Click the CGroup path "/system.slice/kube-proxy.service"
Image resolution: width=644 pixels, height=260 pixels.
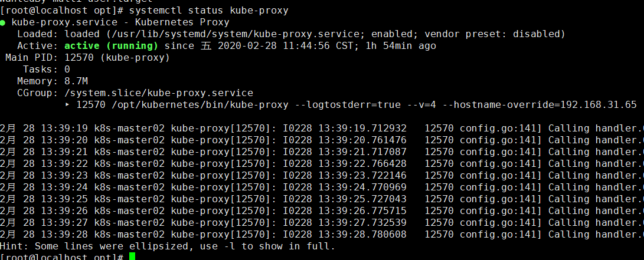[159, 93]
